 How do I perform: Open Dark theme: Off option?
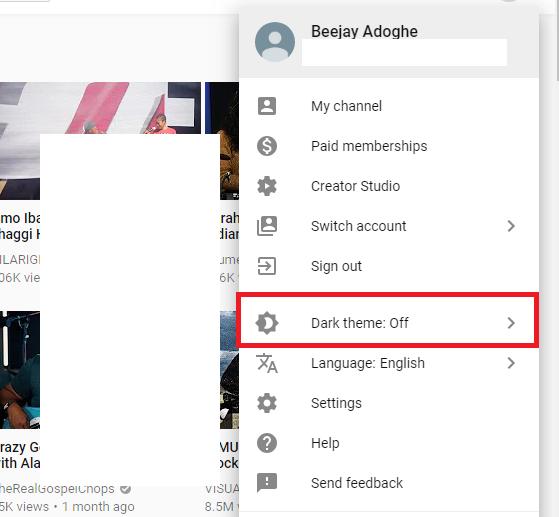pyautogui.click(x=389, y=323)
